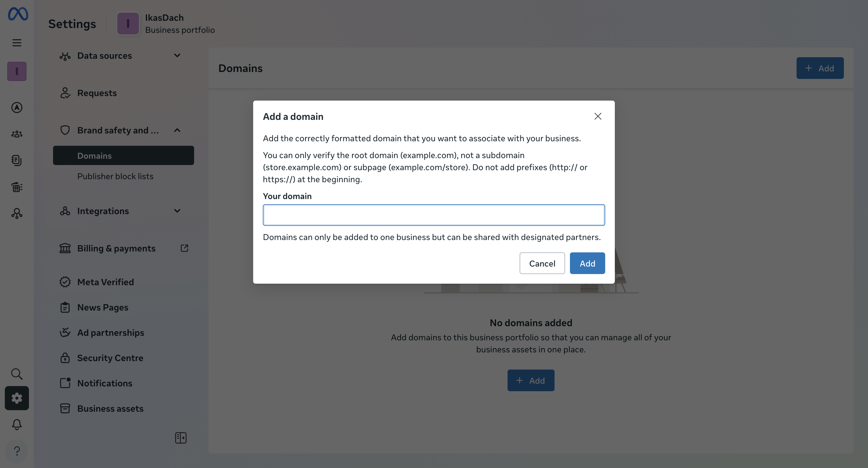Click the "Your domain" field label

(x=287, y=196)
